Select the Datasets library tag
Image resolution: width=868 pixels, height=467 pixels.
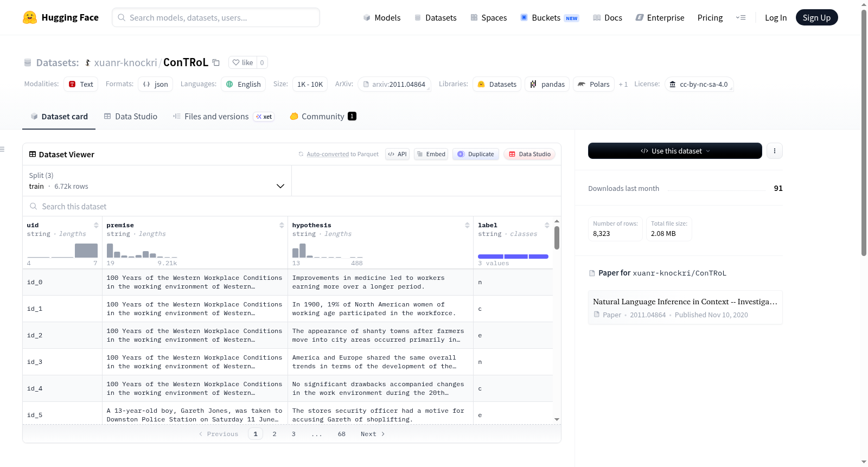click(497, 84)
